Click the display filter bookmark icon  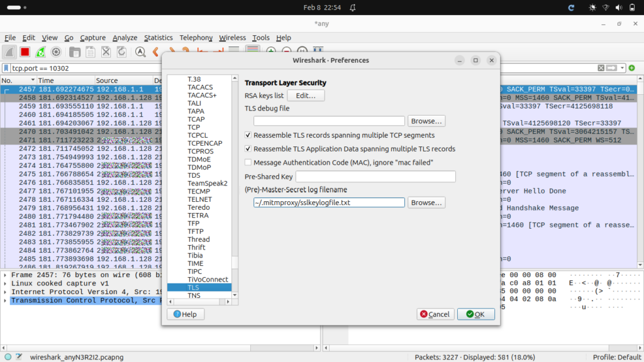pos(6,68)
